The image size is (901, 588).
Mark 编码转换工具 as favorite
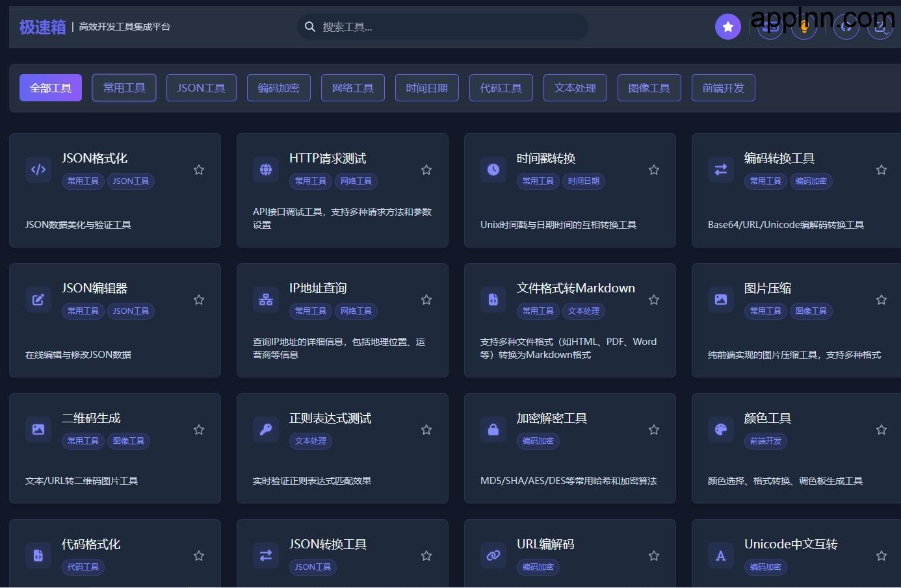point(881,170)
